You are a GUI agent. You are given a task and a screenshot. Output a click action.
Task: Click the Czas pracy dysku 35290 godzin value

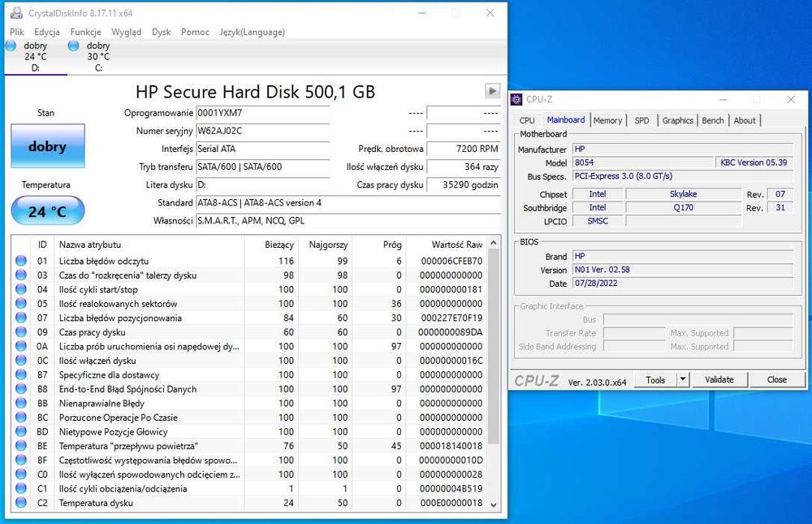464,185
